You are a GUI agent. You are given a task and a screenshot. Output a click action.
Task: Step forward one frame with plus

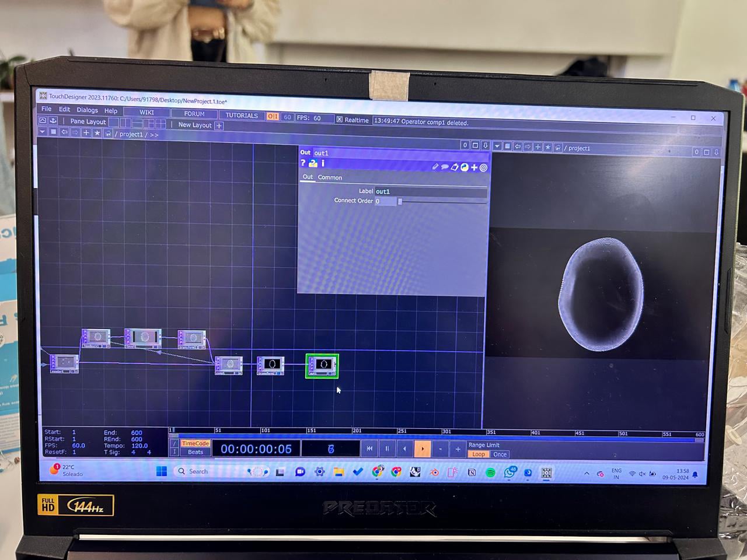click(458, 449)
